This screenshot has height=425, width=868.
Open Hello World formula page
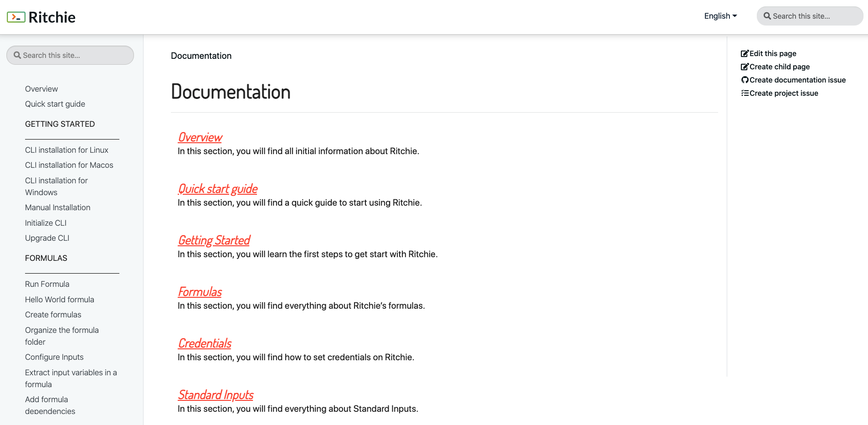pos(60,300)
